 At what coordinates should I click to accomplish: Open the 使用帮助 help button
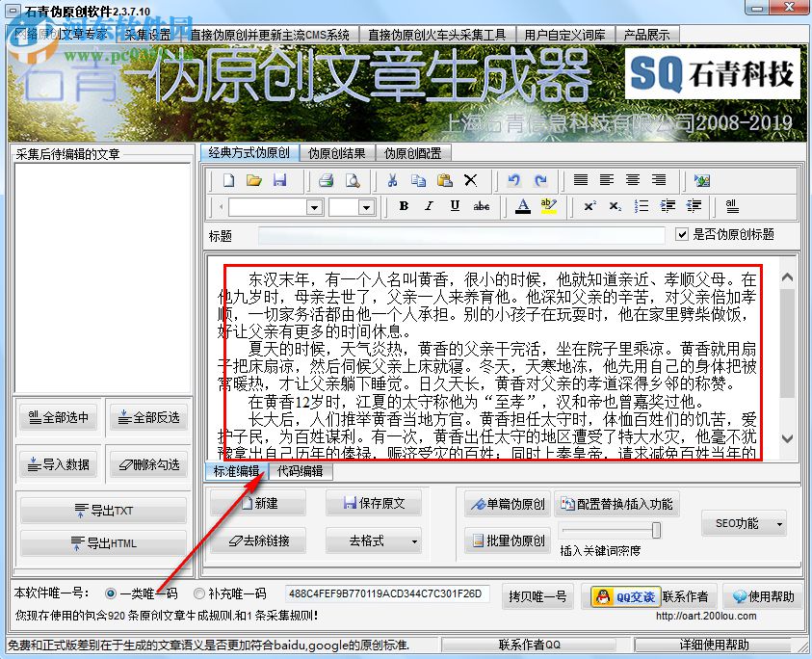coord(763,596)
